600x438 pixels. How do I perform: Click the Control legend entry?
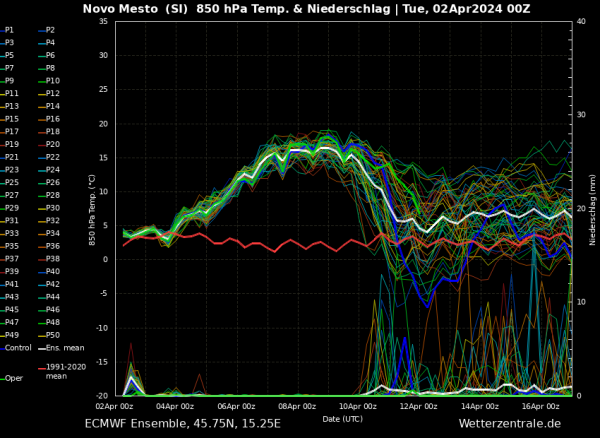point(16,348)
